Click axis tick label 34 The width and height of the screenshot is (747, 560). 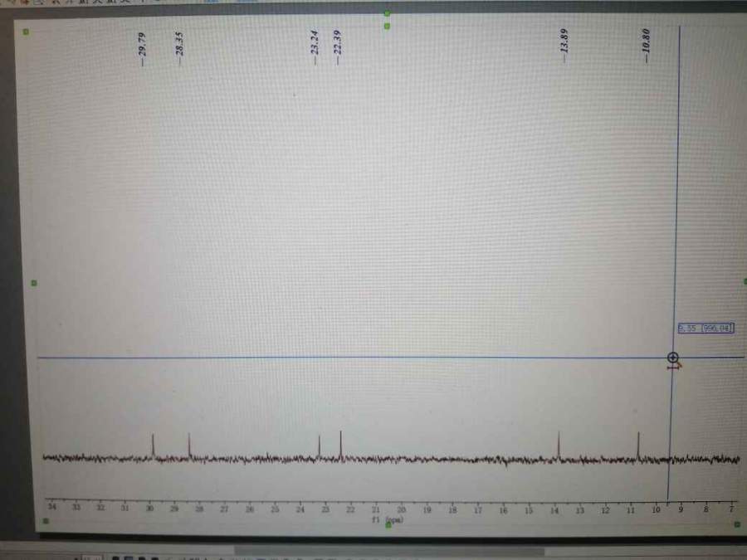(52, 506)
